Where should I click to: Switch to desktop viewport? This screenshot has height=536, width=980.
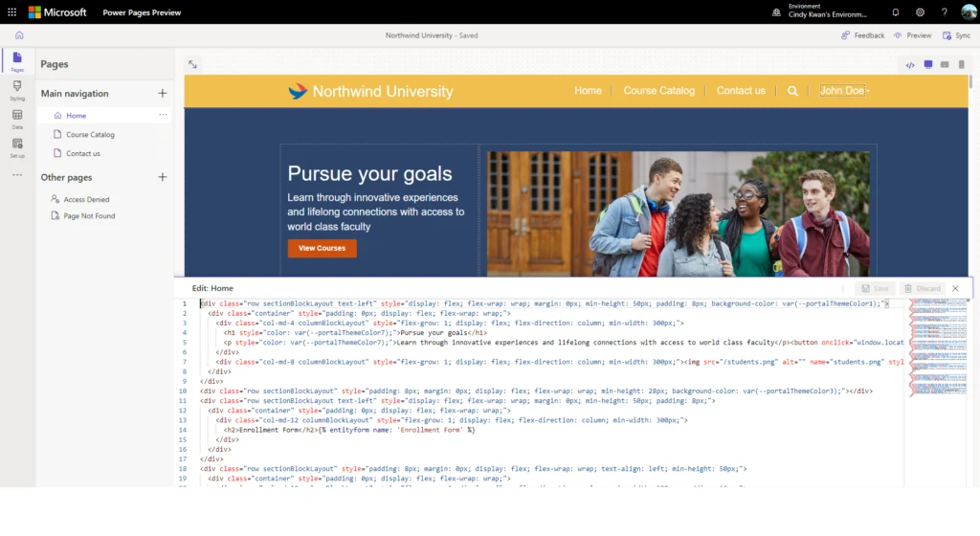928,64
